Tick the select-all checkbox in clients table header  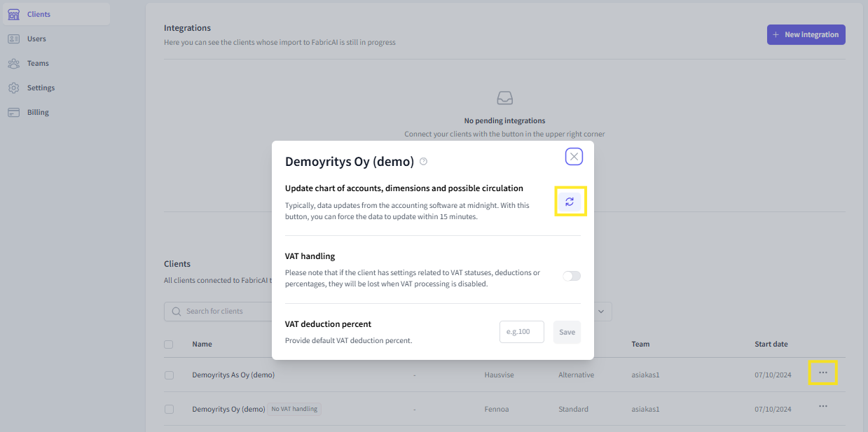point(168,344)
